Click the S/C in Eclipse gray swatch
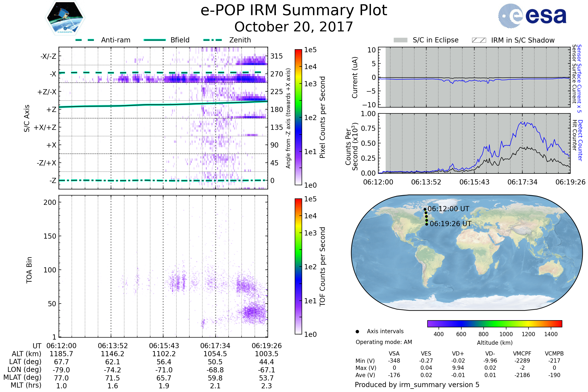Viewport: 588px width, 392px height. click(400, 40)
